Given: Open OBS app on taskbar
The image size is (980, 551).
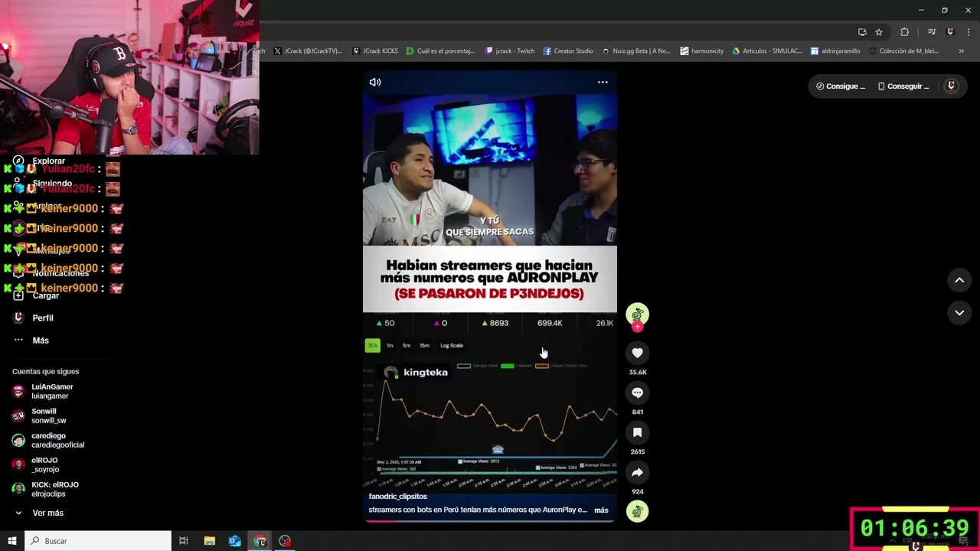Looking at the screenshot, I should [x=285, y=541].
